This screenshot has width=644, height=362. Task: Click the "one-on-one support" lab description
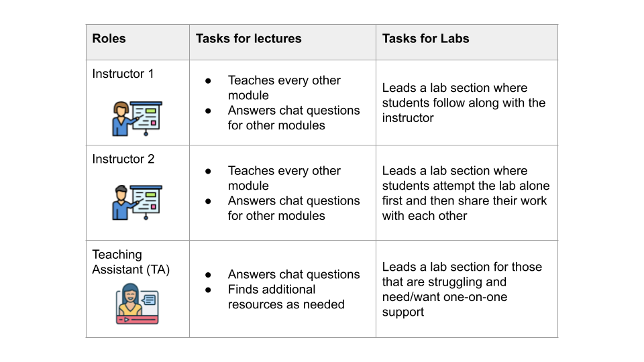[x=462, y=290]
